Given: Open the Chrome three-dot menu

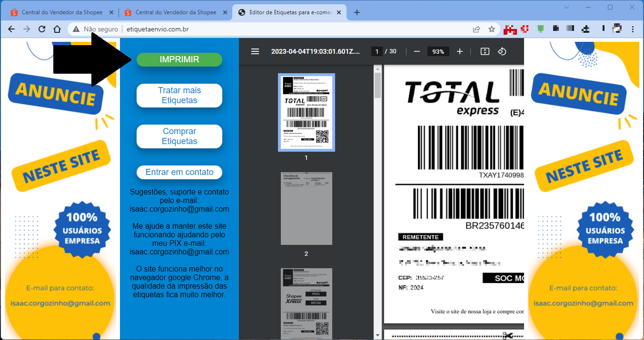Looking at the screenshot, I should 633,29.
